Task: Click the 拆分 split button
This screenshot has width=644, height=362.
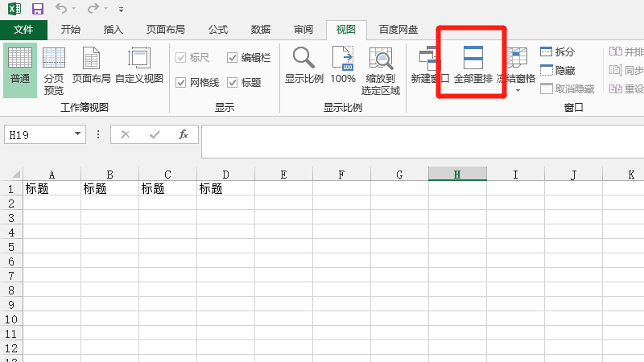Action: pyautogui.click(x=557, y=52)
